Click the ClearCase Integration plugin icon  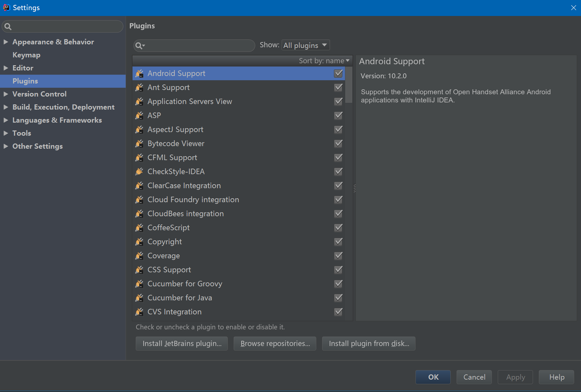pos(139,186)
